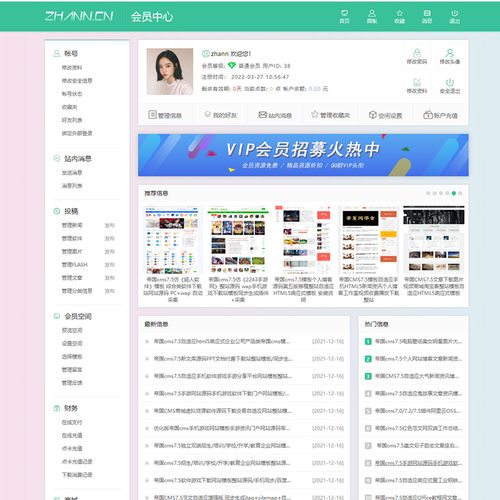
Task: Open the item ranked 3 in the 热门信息 list
Action: 417,376
